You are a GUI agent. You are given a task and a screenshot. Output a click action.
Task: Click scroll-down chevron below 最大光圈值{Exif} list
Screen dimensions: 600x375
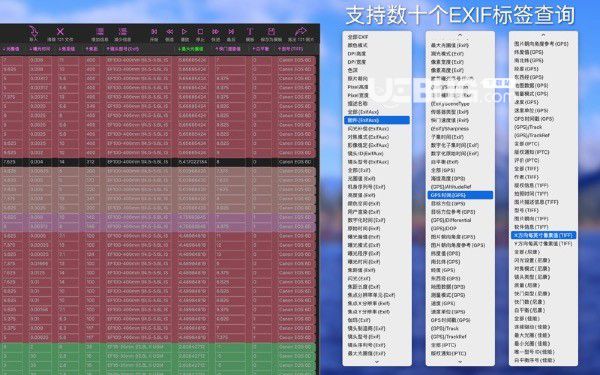(x=377, y=362)
